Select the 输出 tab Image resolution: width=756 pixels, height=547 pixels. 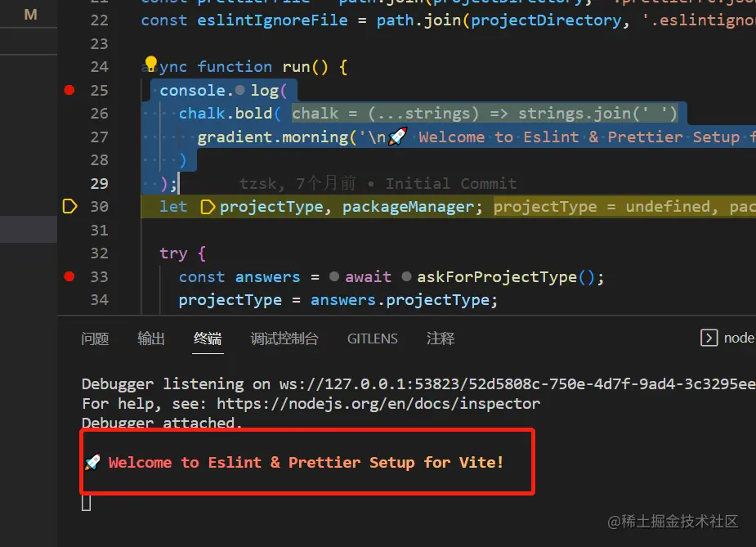click(x=150, y=338)
